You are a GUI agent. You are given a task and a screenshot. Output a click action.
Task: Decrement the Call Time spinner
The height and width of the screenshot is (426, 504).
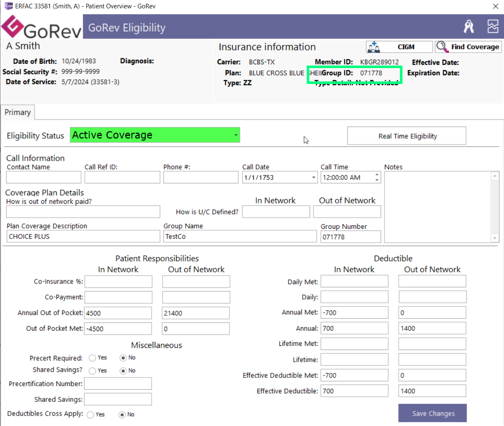(377, 180)
